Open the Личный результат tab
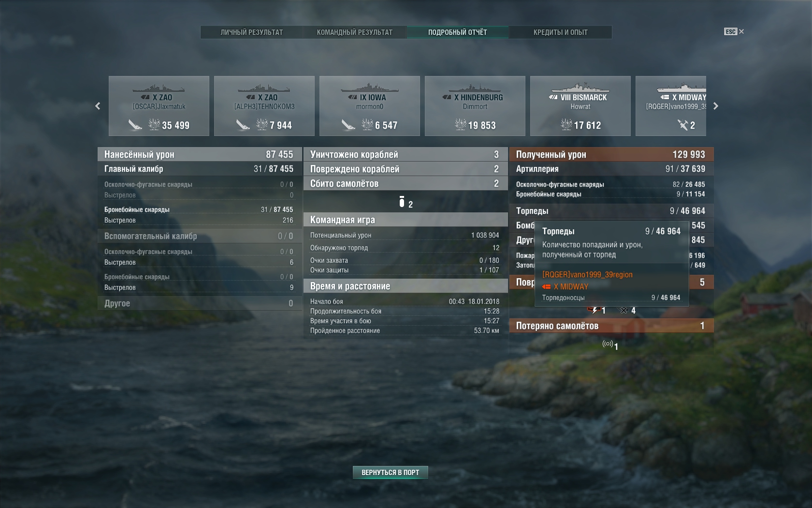The height and width of the screenshot is (508, 812). tap(252, 32)
